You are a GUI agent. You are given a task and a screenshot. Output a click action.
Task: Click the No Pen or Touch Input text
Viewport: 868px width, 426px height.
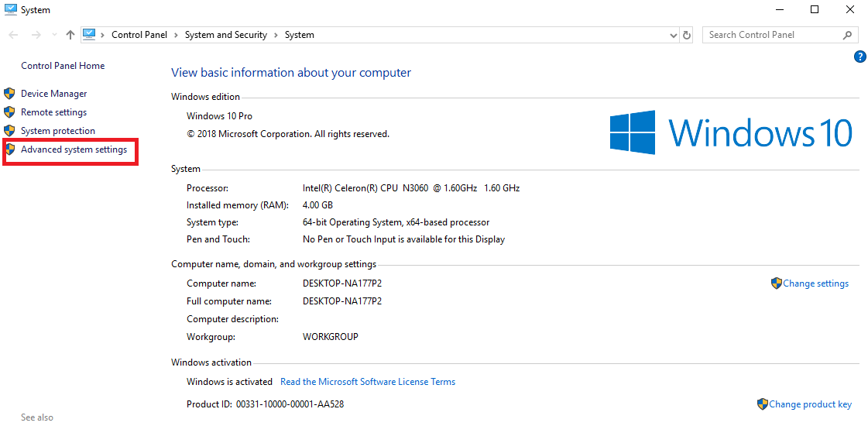403,239
